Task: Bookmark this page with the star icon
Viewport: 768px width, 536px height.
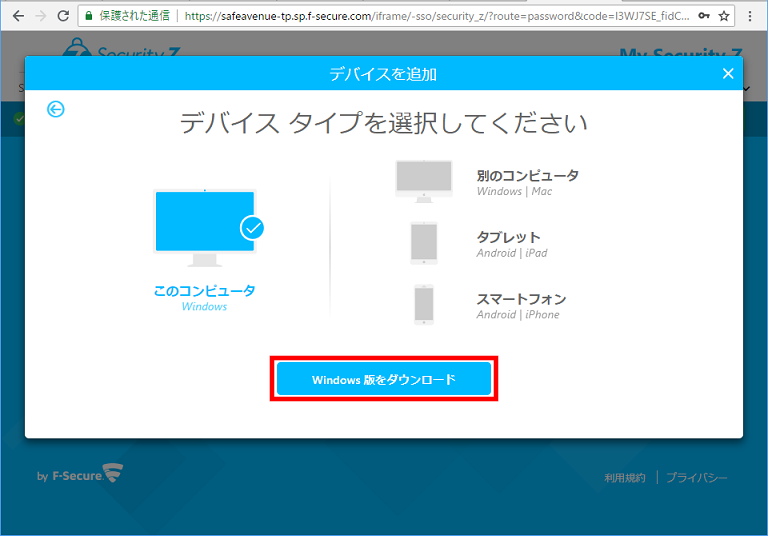Action: point(724,16)
